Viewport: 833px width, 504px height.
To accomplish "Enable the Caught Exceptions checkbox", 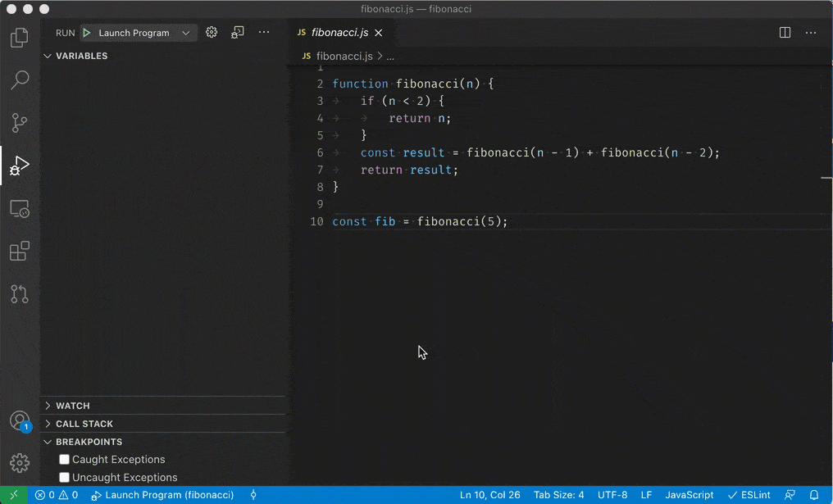I will (x=64, y=459).
